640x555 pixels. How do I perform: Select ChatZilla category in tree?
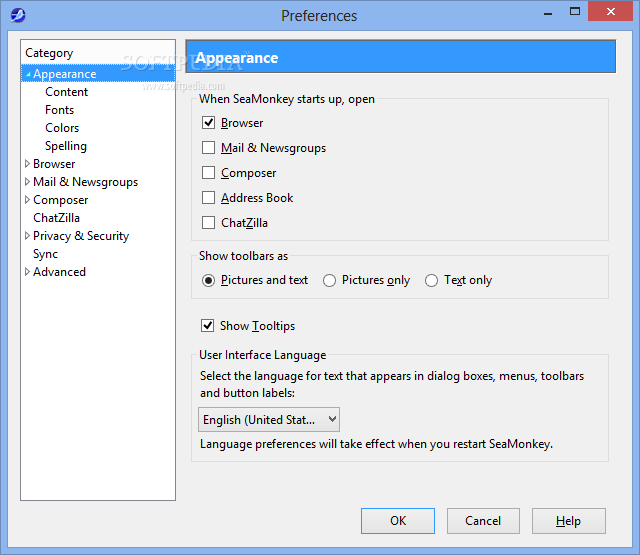pyautogui.click(x=56, y=218)
